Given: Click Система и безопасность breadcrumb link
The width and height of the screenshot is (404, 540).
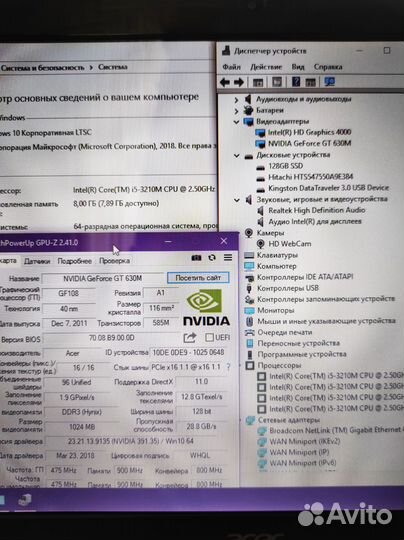Looking at the screenshot, I should [42, 68].
